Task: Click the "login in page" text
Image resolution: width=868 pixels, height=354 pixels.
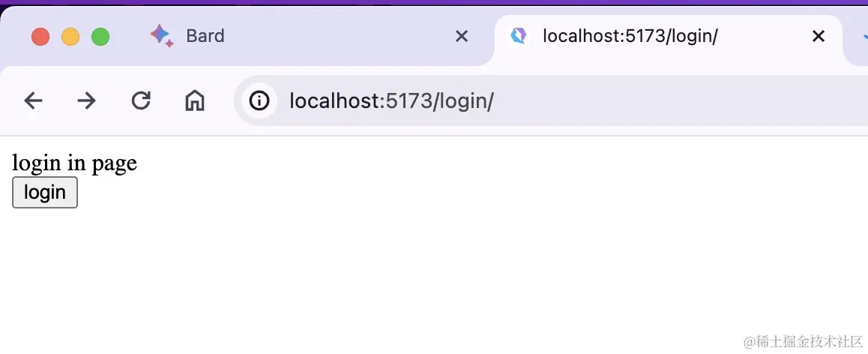Action: pyautogui.click(x=74, y=163)
